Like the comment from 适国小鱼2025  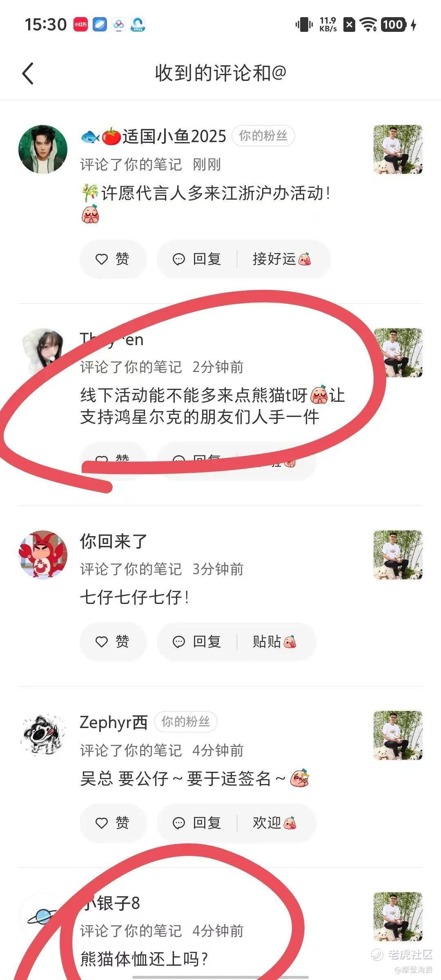pyautogui.click(x=113, y=259)
